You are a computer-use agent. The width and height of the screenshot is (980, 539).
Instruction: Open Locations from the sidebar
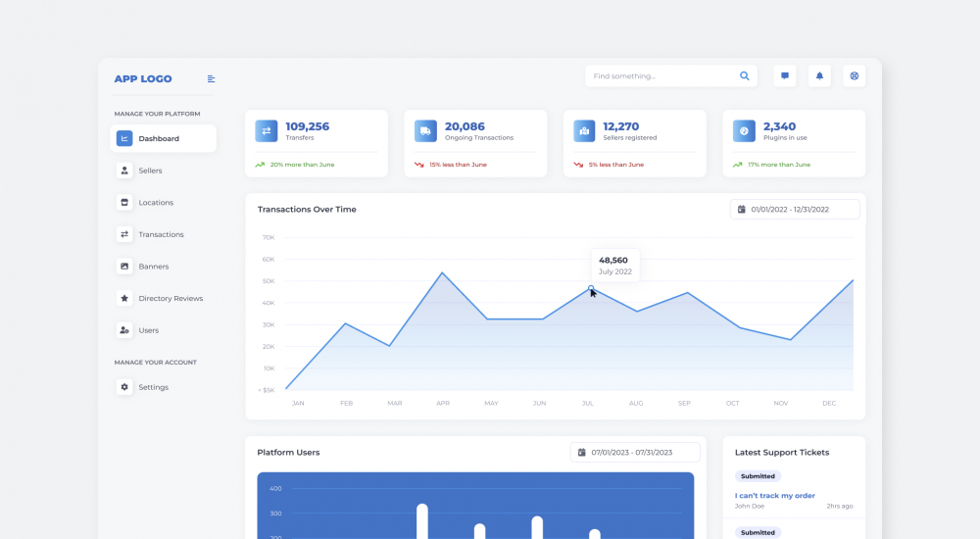[155, 203]
